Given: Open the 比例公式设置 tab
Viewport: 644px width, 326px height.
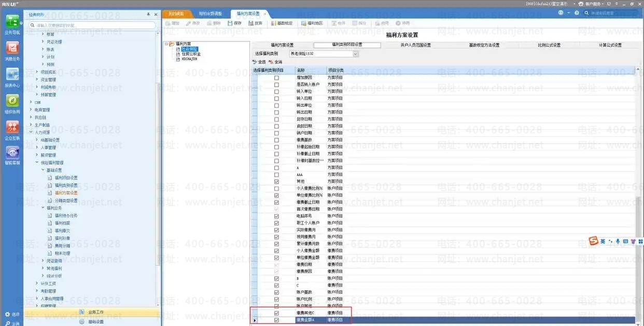Looking at the screenshot, I should [x=549, y=45].
